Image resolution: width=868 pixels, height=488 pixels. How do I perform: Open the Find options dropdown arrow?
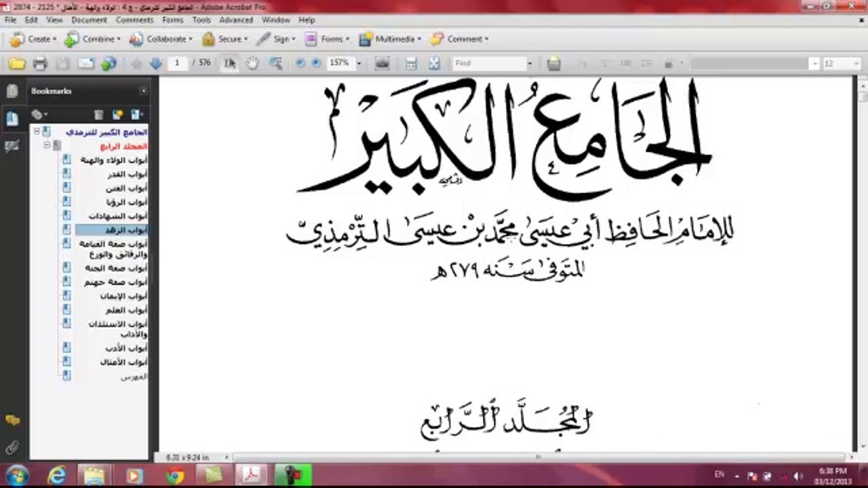[530, 63]
